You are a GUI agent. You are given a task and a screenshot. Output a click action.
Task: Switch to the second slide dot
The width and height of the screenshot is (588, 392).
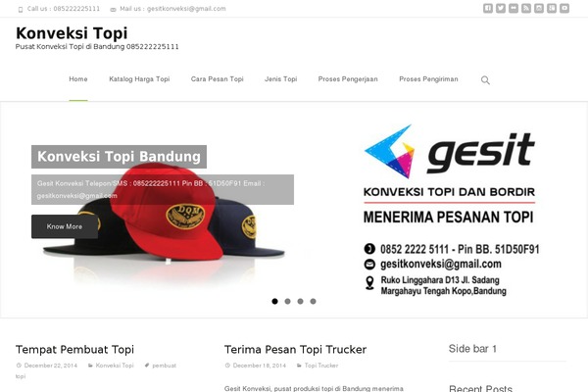coord(287,301)
